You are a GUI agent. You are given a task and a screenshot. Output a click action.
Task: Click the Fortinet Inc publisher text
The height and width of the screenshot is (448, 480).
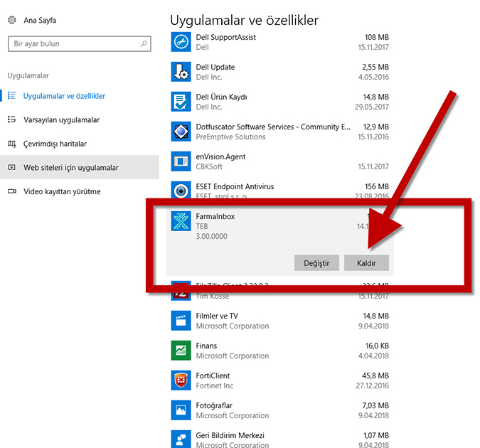coord(215,386)
